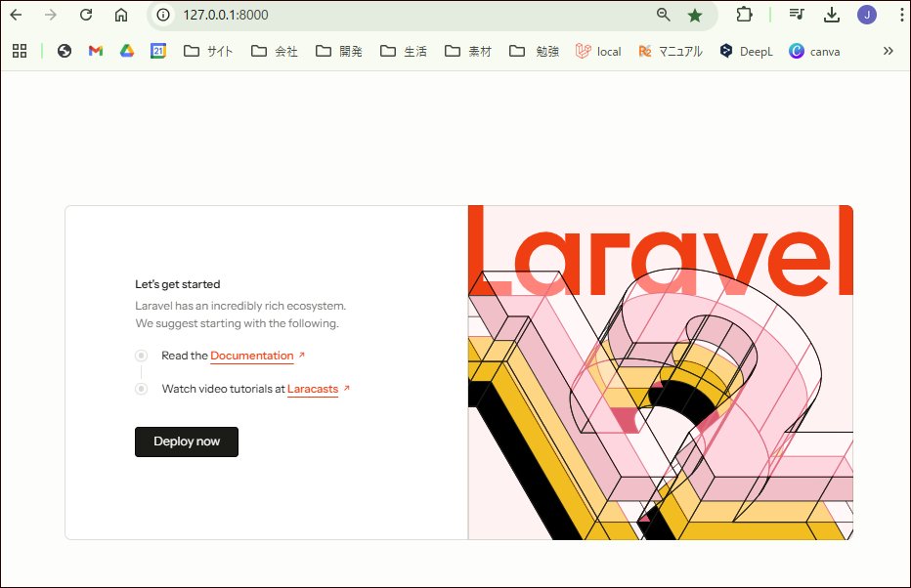Open the サイト bookmark folder
The height and width of the screenshot is (588, 911).
tap(208, 51)
